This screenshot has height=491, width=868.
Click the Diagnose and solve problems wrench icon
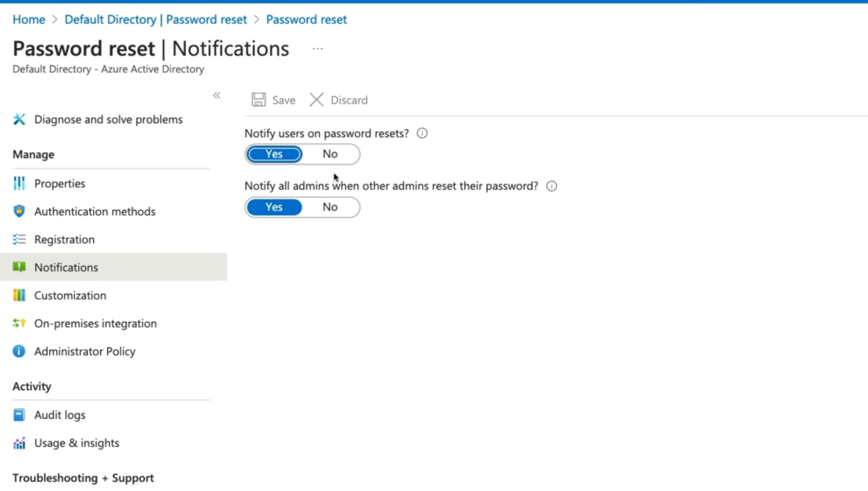coord(19,120)
